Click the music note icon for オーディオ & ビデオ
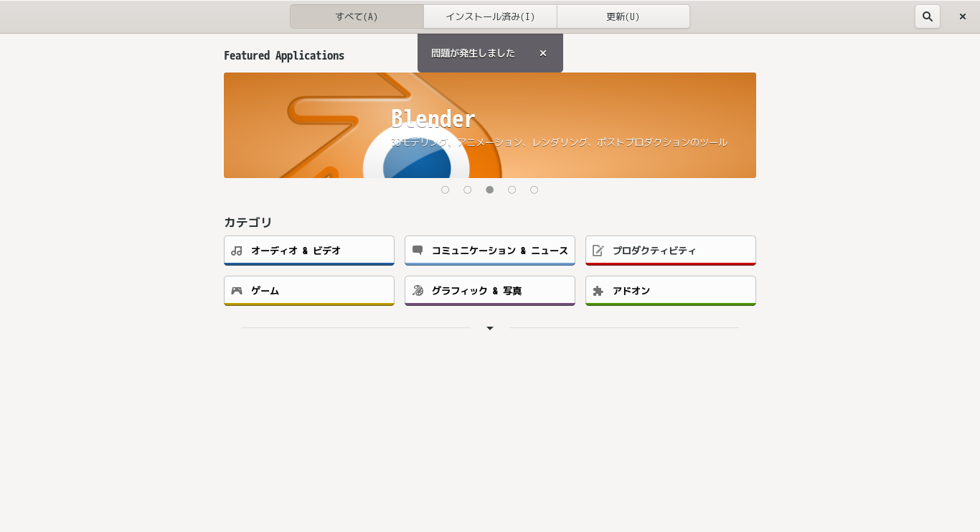This screenshot has height=532, width=980. point(237,251)
